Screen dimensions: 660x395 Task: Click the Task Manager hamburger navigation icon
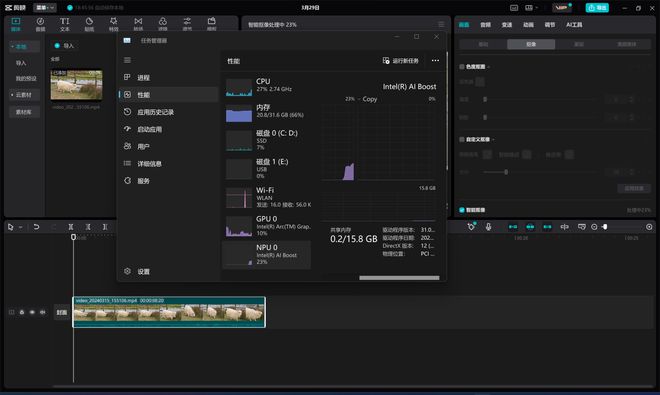tap(127, 60)
